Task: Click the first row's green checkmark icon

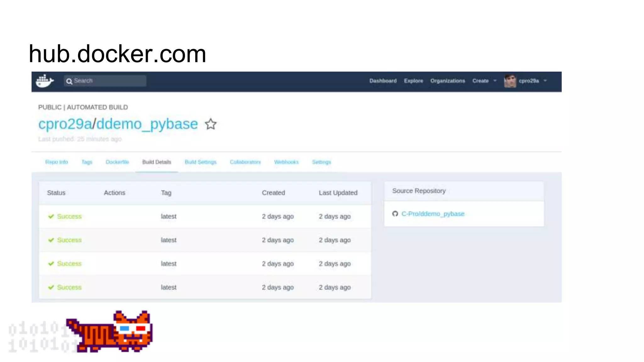Action: point(51,216)
